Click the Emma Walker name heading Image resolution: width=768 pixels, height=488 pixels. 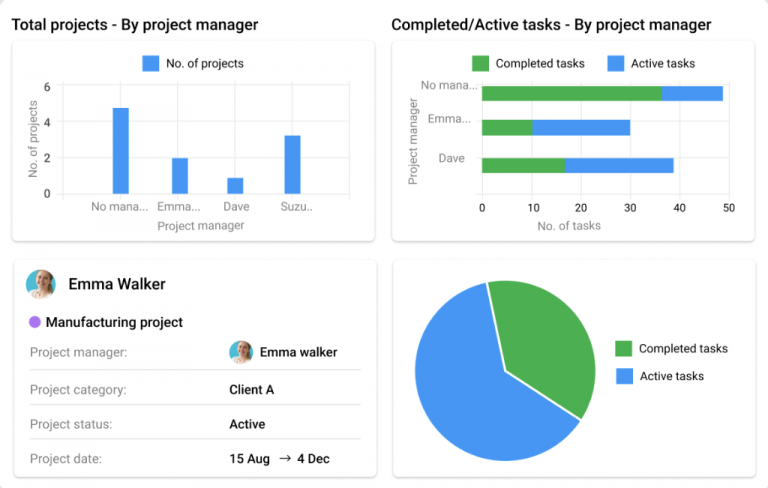pyautogui.click(x=117, y=284)
